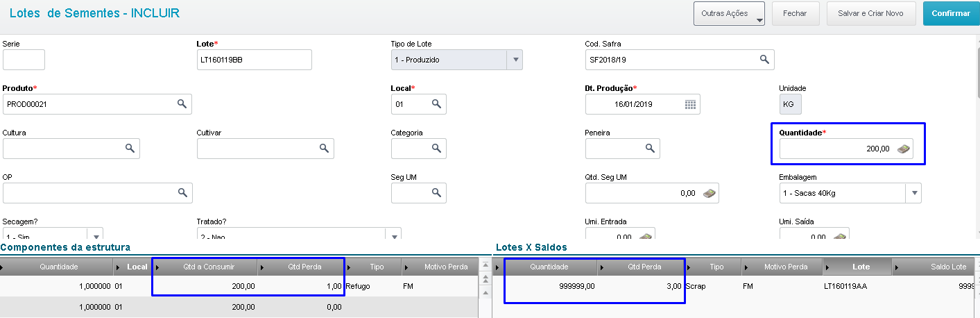
Task: Click the Cultura search magnifier
Action: coord(130,149)
